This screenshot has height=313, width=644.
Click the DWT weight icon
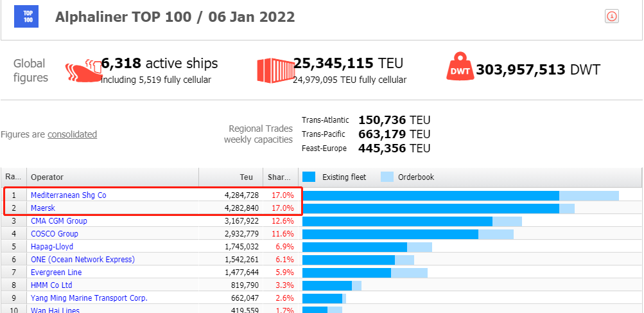pos(460,66)
